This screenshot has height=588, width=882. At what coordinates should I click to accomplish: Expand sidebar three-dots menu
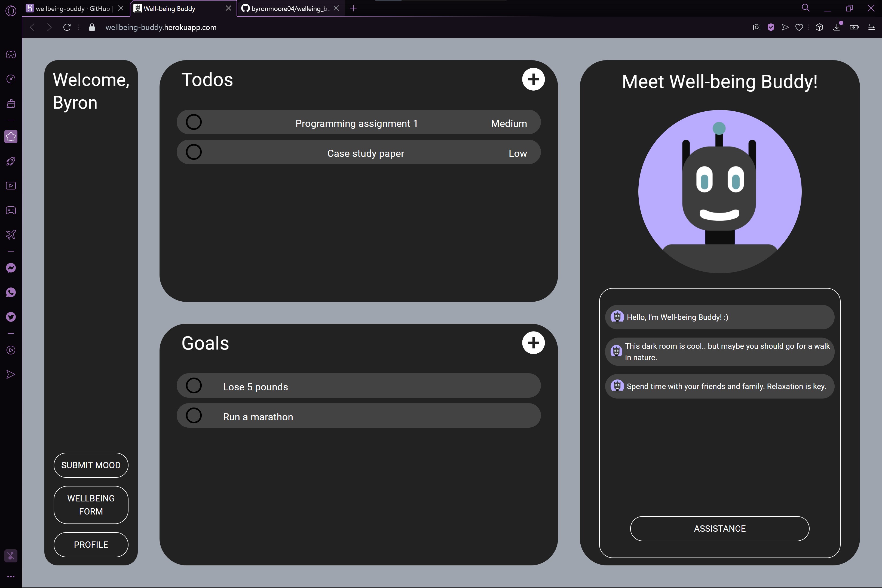(11, 577)
